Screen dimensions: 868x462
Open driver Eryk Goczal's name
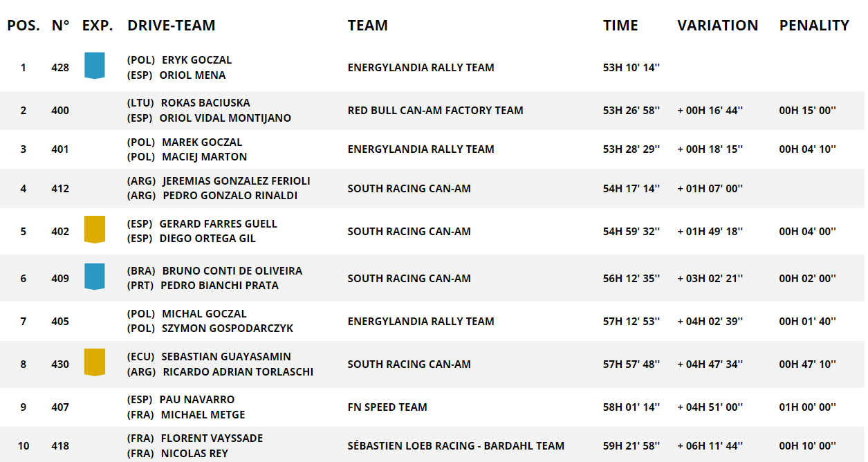pos(197,60)
